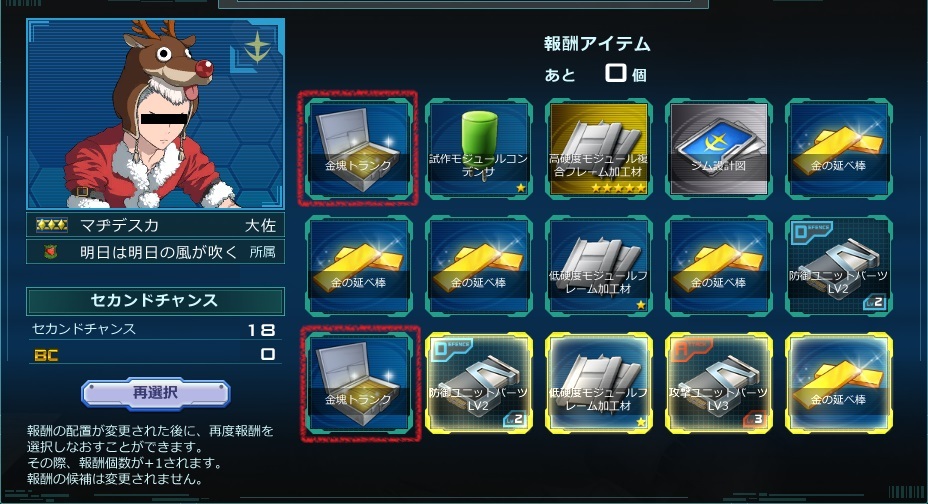
Task: Choose the five-star 高硬度モジュール複合フレーム加工材
Action: (x=598, y=148)
